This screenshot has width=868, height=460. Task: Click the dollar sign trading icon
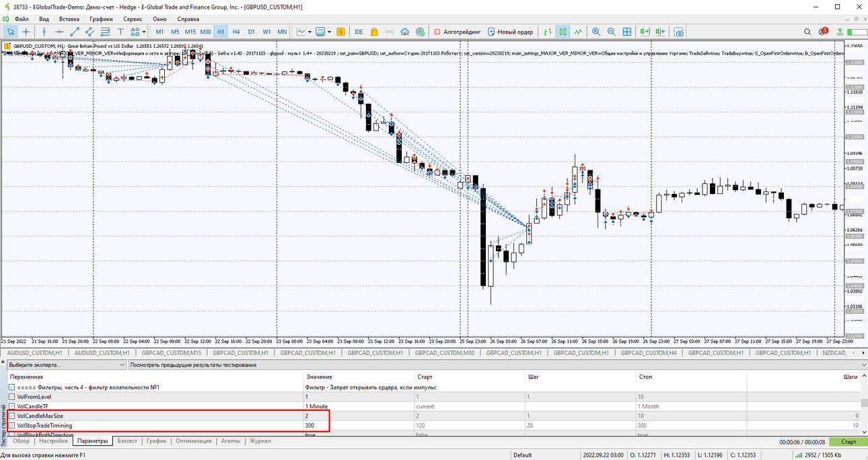click(x=341, y=32)
